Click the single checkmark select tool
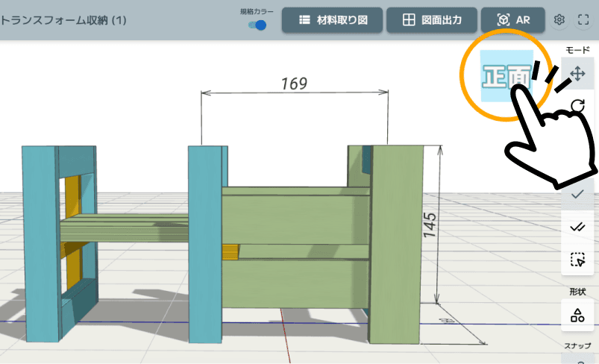The height and width of the screenshot is (364, 599). point(577,194)
